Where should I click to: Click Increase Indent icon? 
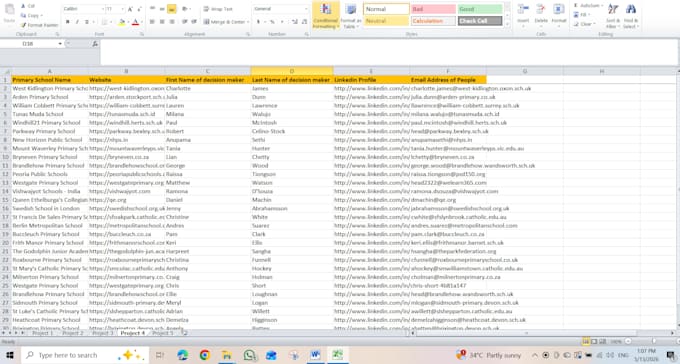point(194,22)
